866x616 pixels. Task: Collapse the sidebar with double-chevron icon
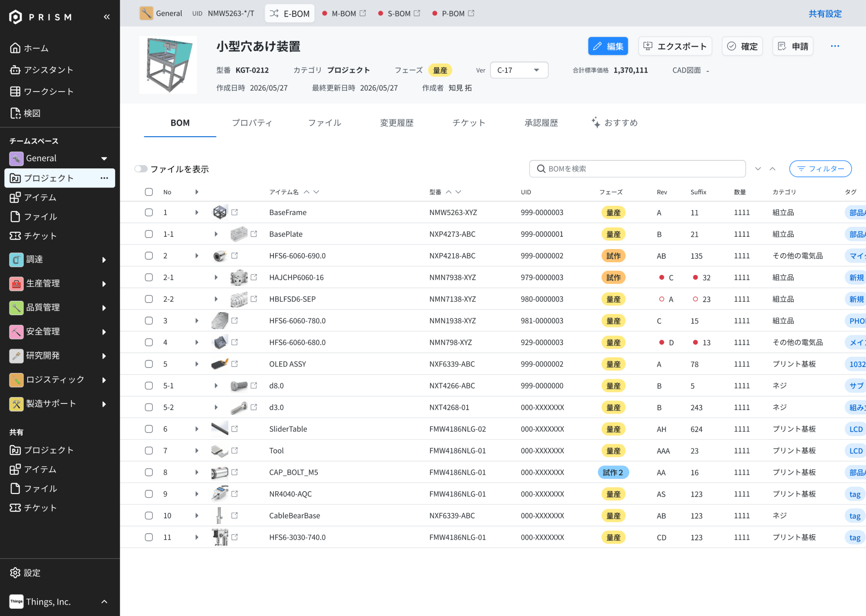(107, 17)
